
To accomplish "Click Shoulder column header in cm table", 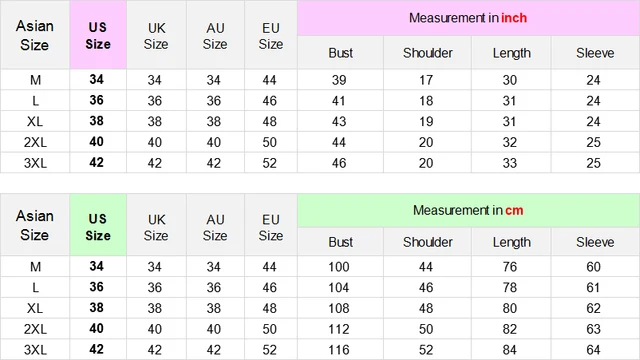I will point(428,242).
